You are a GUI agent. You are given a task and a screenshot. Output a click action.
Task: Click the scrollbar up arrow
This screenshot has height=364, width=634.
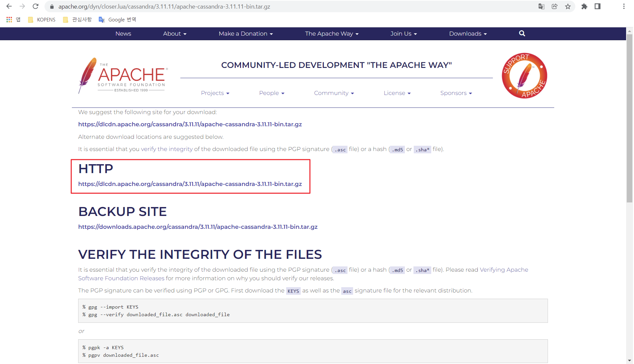click(x=629, y=31)
